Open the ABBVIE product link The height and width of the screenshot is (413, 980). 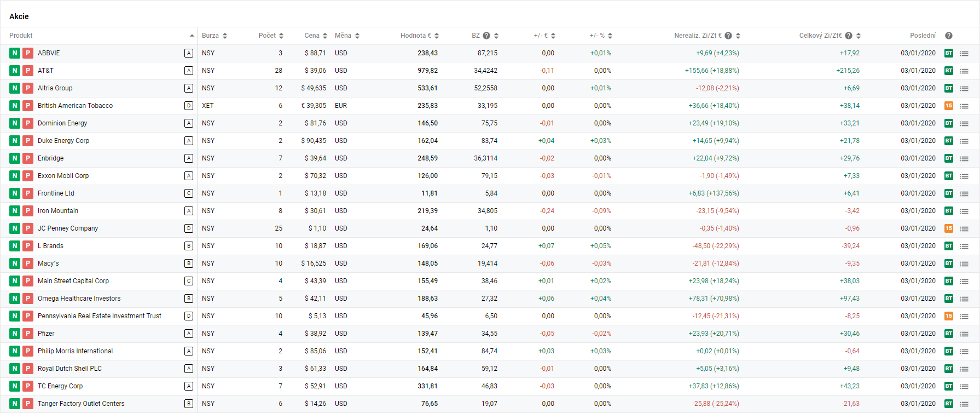(x=49, y=53)
